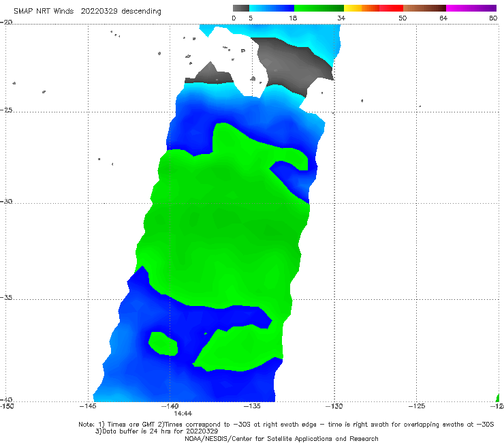The height and width of the screenshot is (443, 504).
Task: Click the gray 0-5 segment of the wind colorbar
Action: point(241,8)
